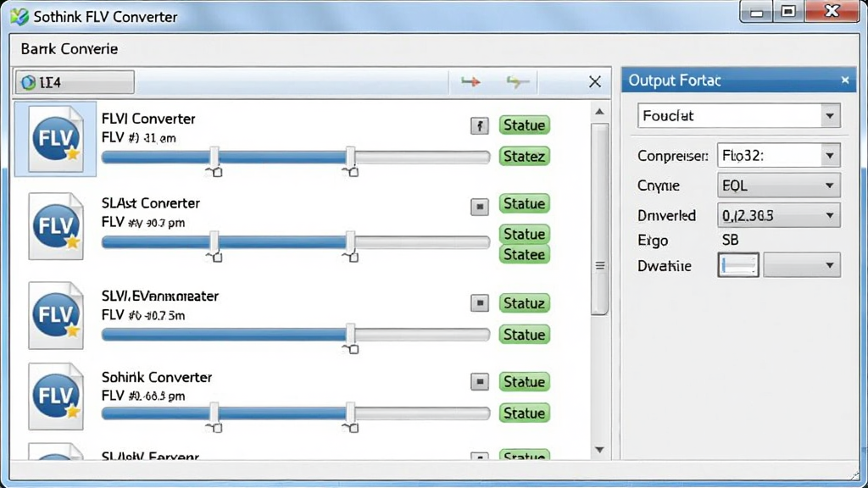Screen dimensions: 868x488
Task: Minimize the Sothink FLV Converter window
Action: pyautogui.click(x=757, y=12)
